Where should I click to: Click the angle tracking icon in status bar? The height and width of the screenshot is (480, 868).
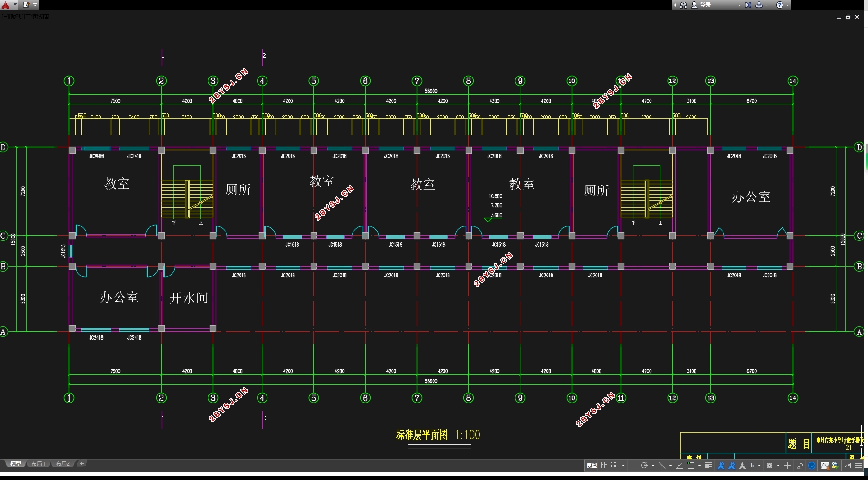click(680, 466)
